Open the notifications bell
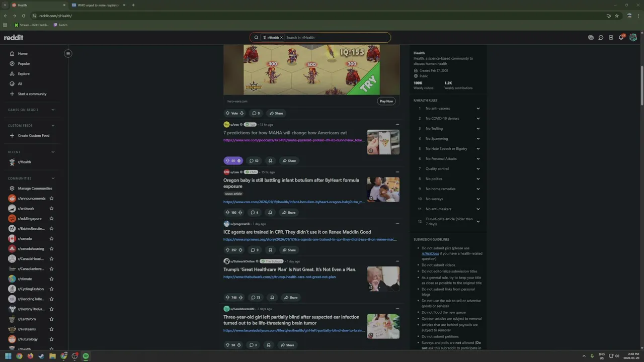 click(621, 38)
